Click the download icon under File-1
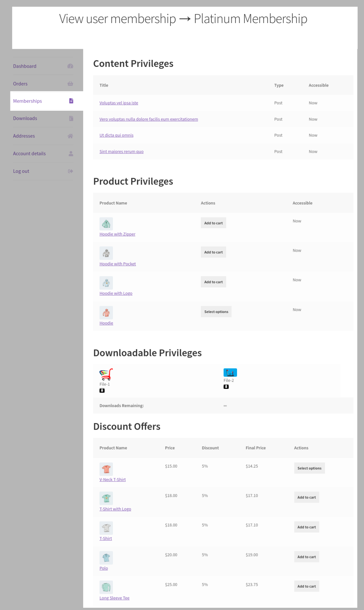 (x=102, y=391)
